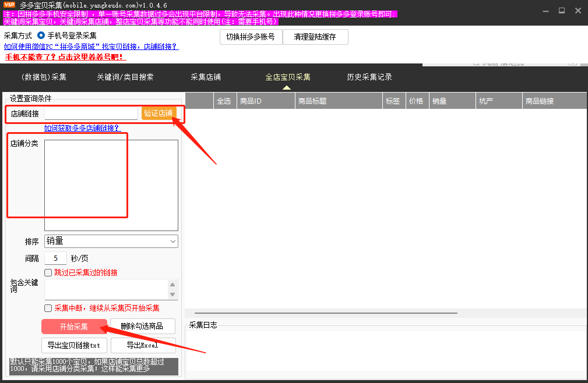
Task: Switch to (数据包)采集 tab
Action: pos(44,77)
